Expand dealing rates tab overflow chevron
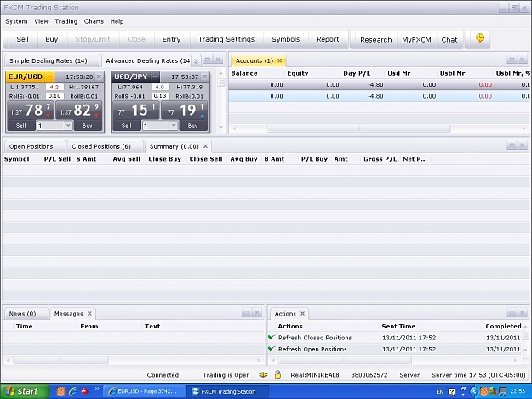The width and height of the screenshot is (532, 399). [196, 61]
